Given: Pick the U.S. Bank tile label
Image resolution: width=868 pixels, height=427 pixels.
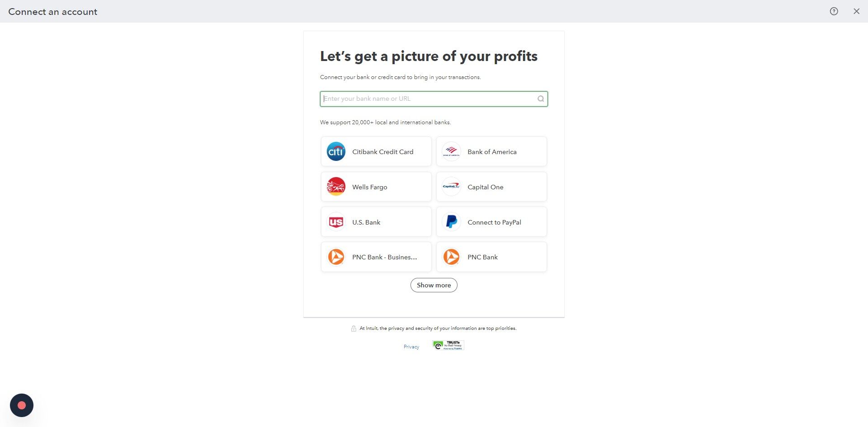Looking at the screenshot, I should coord(366,222).
